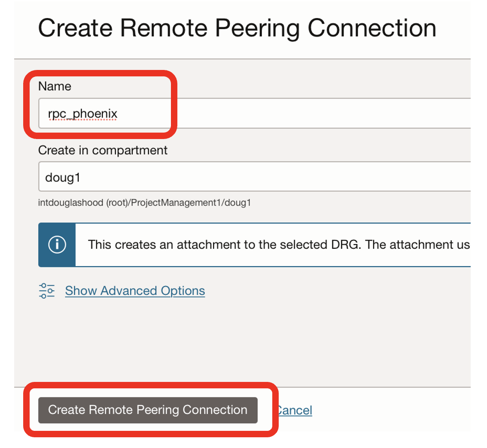The width and height of the screenshot is (487, 448).
Task: Click the filter-style icon beside Show Advanced Options
Action: point(47,291)
